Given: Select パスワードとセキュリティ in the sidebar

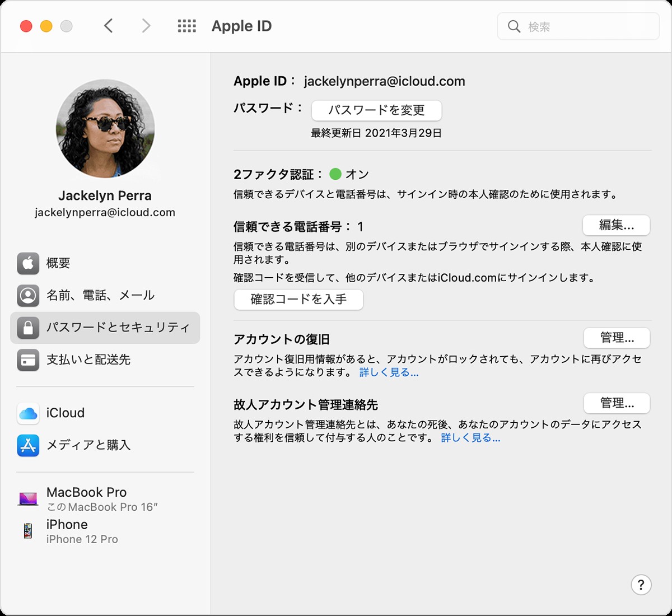Looking at the screenshot, I should 105,328.
